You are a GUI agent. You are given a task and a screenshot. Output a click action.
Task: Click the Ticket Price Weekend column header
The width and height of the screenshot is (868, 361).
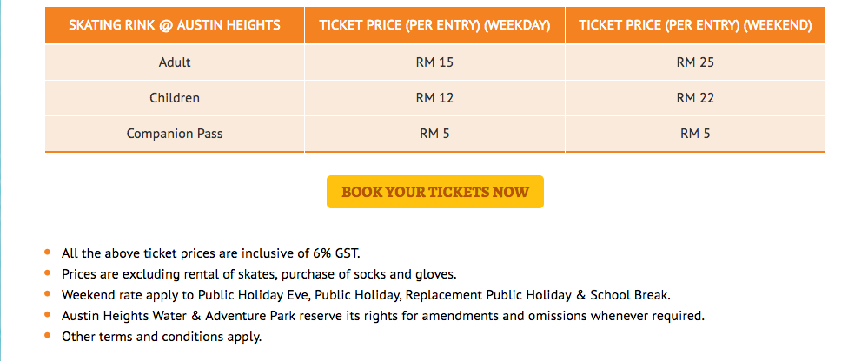point(695,25)
